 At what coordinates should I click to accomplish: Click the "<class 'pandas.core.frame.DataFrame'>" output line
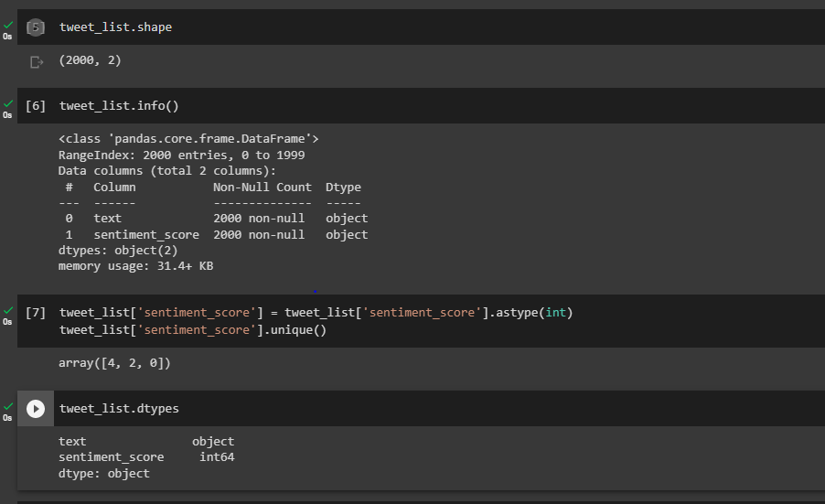pyautogui.click(x=188, y=139)
